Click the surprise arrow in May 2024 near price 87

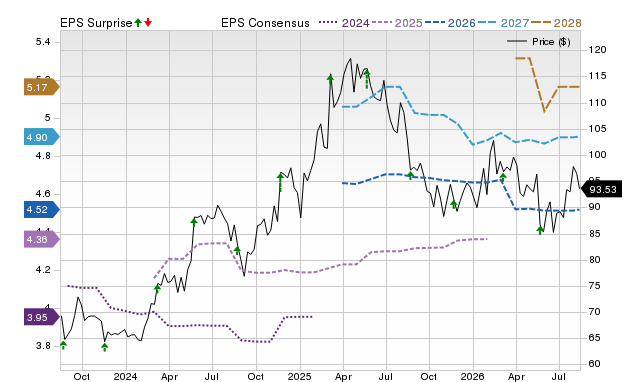click(x=193, y=222)
